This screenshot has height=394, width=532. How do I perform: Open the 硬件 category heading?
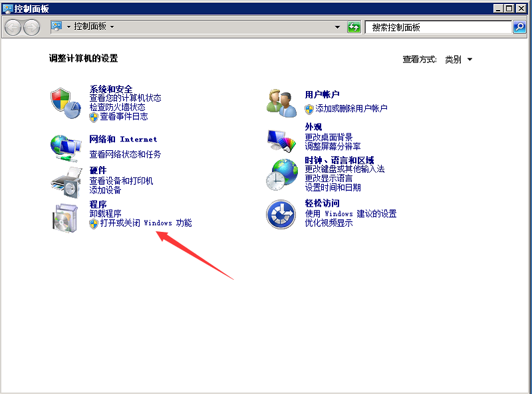coord(98,170)
